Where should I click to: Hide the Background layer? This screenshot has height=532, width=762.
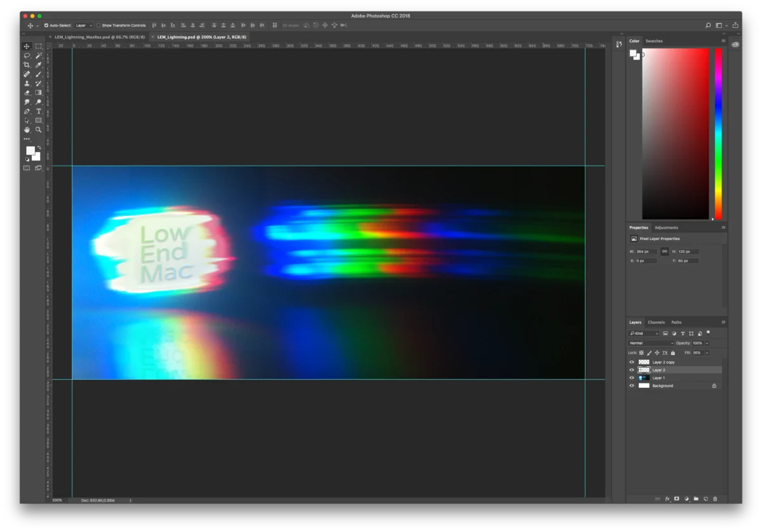tap(632, 385)
